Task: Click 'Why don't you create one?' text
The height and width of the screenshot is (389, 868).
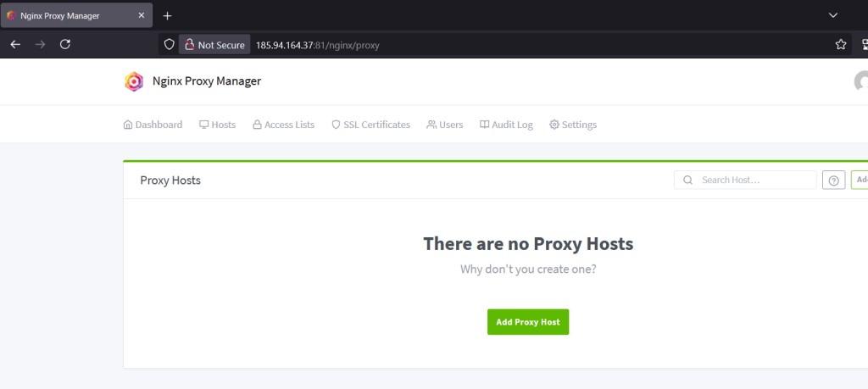Action: pos(528,270)
